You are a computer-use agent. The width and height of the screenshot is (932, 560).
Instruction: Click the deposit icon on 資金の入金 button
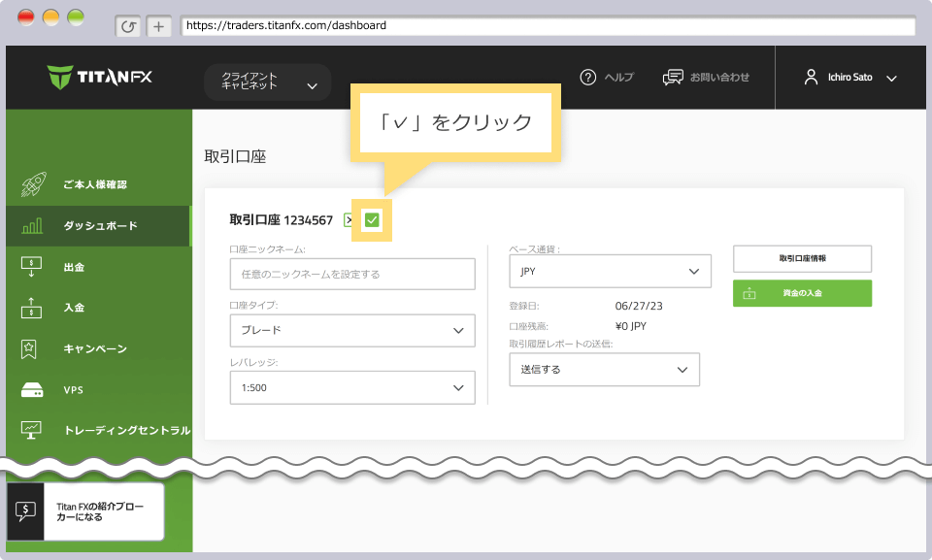(x=749, y=293)
